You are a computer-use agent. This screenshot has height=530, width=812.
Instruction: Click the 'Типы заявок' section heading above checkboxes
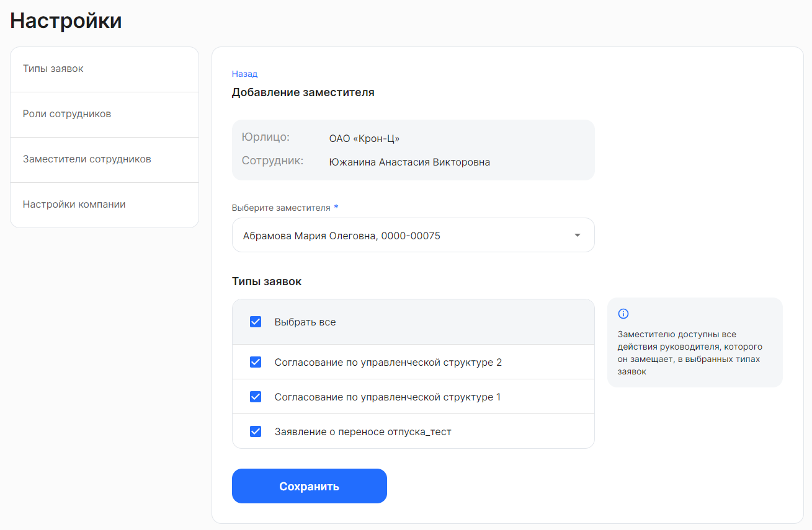[267, 281]
